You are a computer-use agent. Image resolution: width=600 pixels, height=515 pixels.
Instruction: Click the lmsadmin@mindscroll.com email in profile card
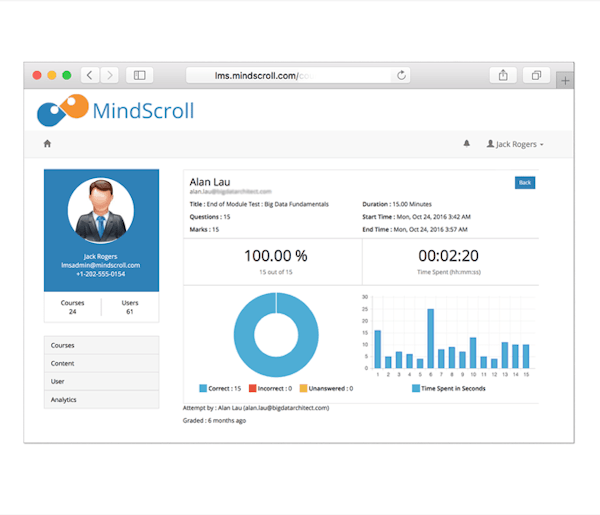coord(101,265)
